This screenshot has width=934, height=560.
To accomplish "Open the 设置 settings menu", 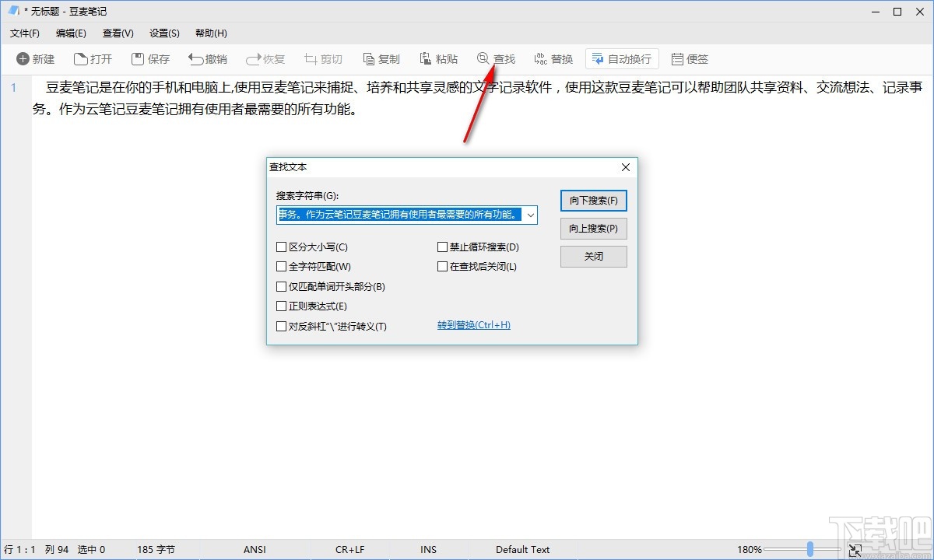I will click(x=163, y=33).
